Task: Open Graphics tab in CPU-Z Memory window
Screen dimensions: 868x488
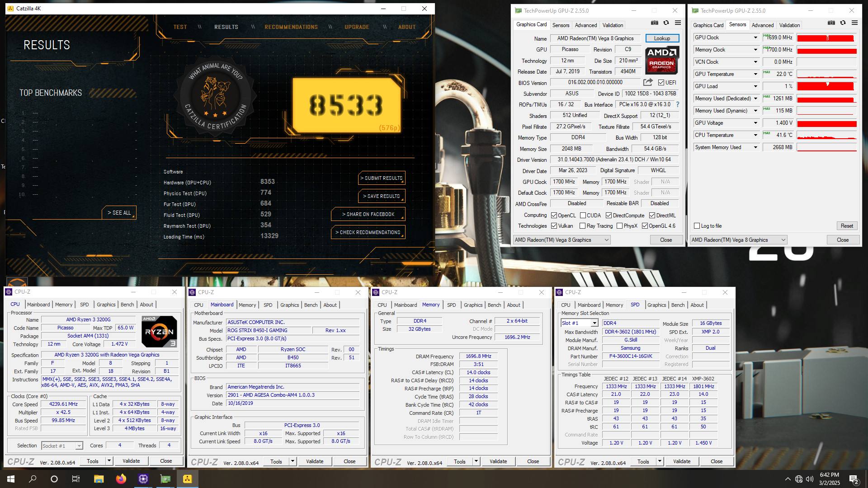Action: tap(473, 305)
